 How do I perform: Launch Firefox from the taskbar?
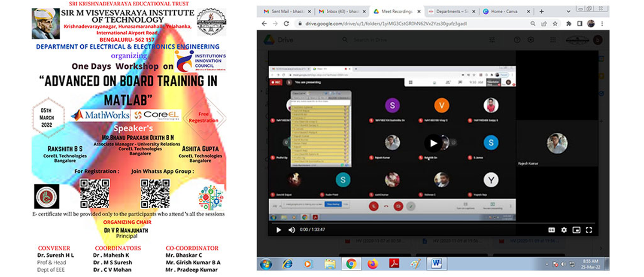click(x=373, y=264)
